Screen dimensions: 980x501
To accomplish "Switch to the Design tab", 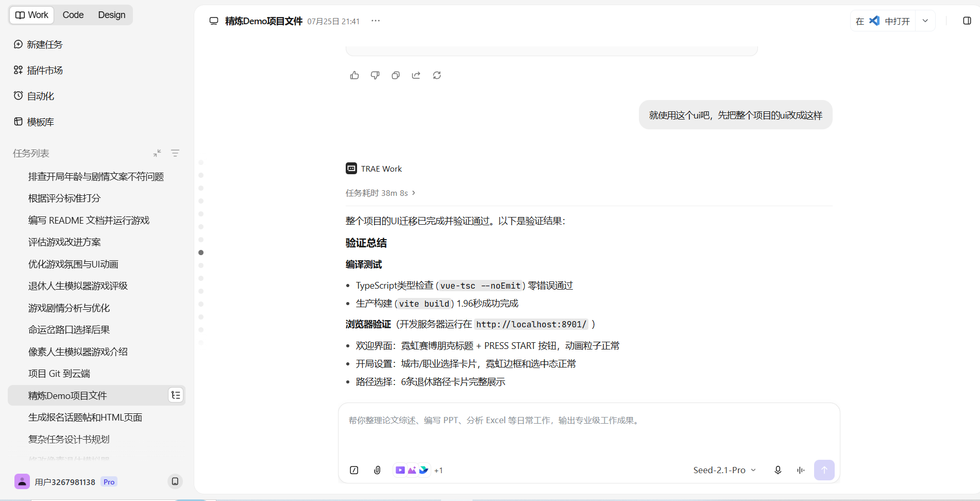I will click(x=112, y=15).
